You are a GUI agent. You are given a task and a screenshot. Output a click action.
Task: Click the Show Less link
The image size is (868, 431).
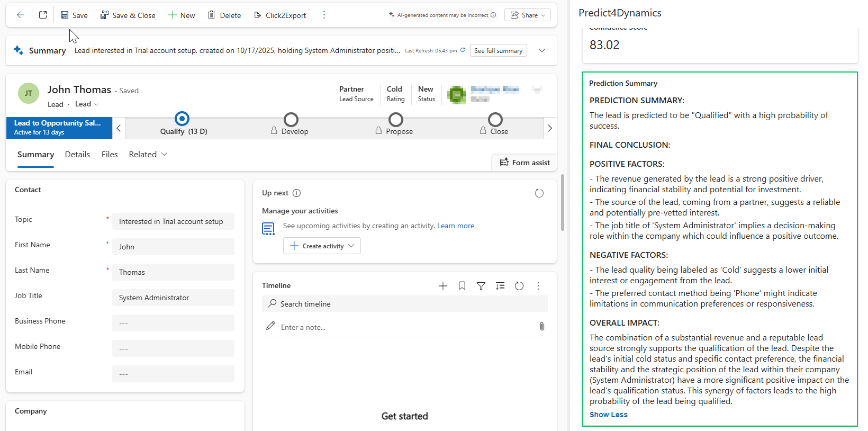(608, 415)
